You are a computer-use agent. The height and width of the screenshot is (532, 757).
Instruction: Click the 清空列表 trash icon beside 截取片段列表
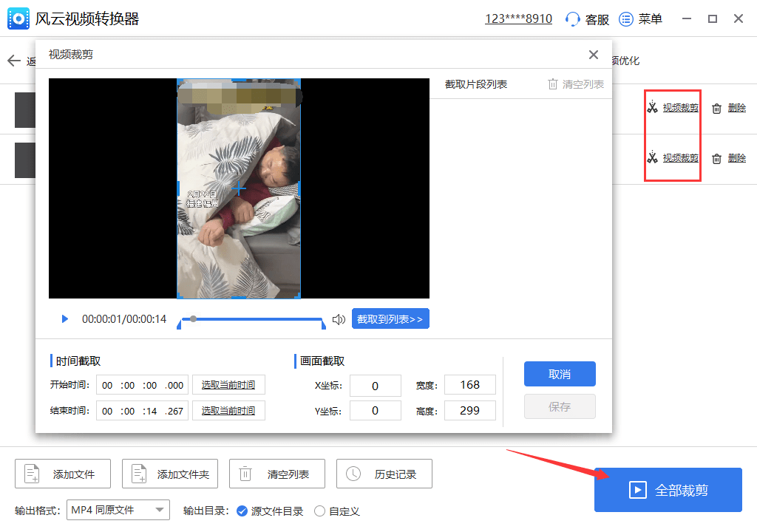pos(554,83)
